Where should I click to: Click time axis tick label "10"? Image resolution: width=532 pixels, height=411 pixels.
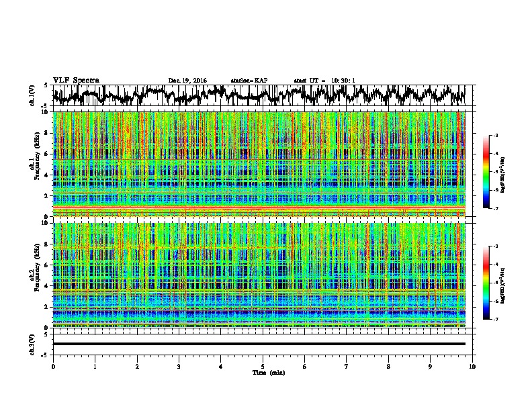472,366
